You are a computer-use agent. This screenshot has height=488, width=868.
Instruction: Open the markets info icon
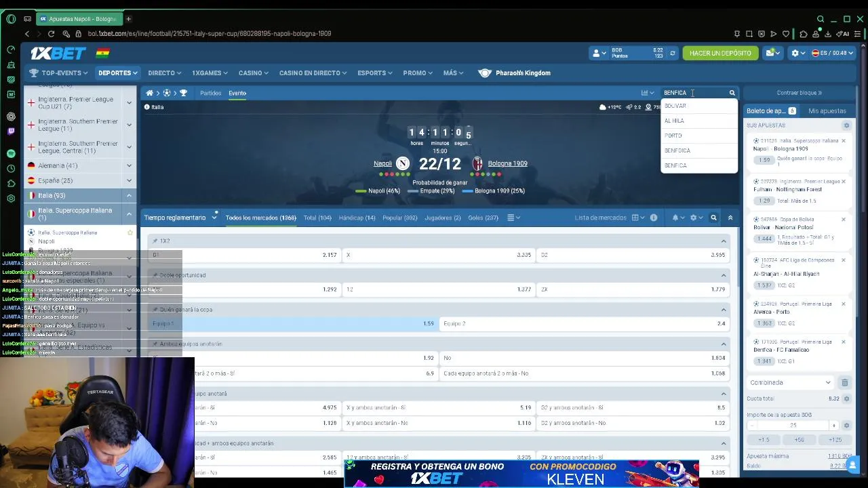click(x=654, y=218)
